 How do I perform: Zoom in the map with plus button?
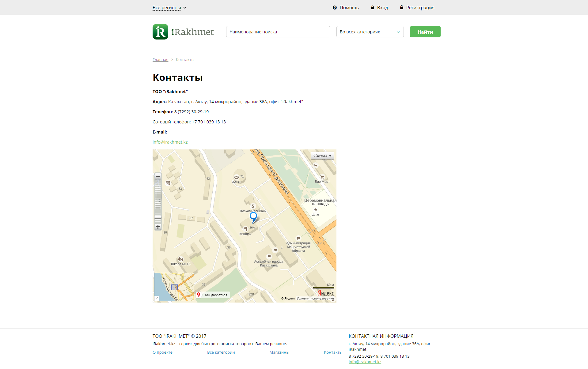(158, 227)
